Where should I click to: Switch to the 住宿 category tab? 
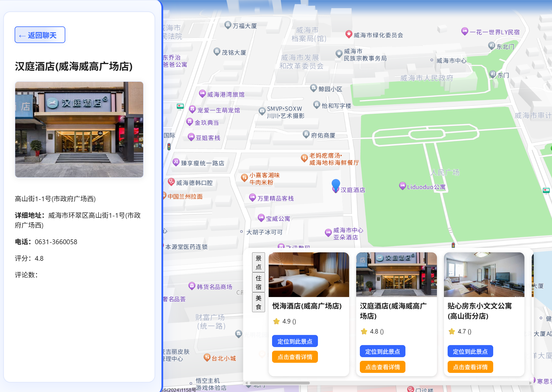pyautogui.click(x=258, y=282)
